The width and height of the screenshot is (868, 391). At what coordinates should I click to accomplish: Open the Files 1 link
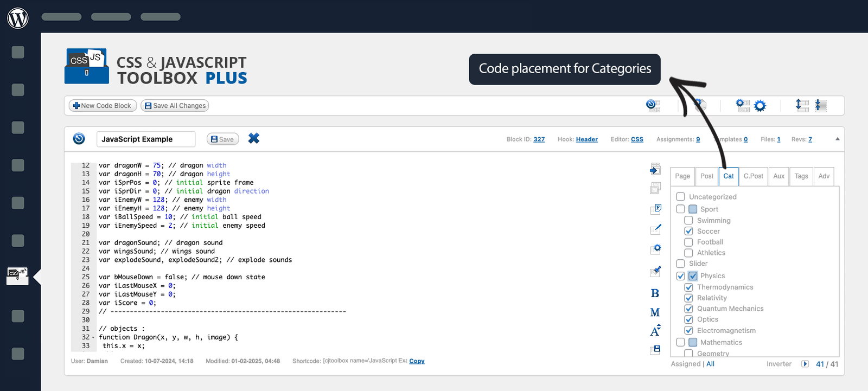(x=778, y=139)
